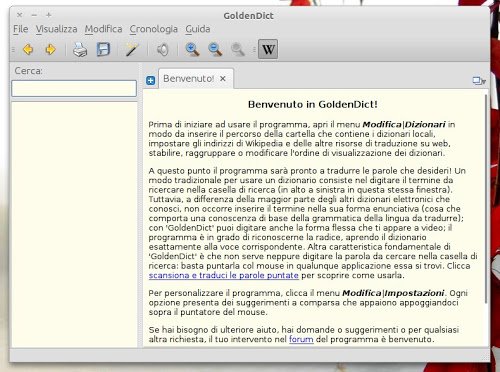The height and width of the screenshot is (372, 500).
Task: Open the Visualizza menu
Action: (57, 29)
